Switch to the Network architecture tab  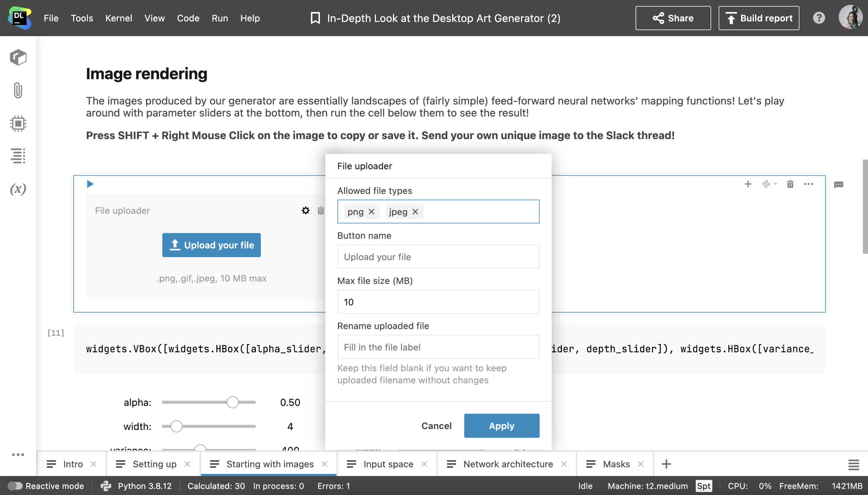[x=507, y=464]
